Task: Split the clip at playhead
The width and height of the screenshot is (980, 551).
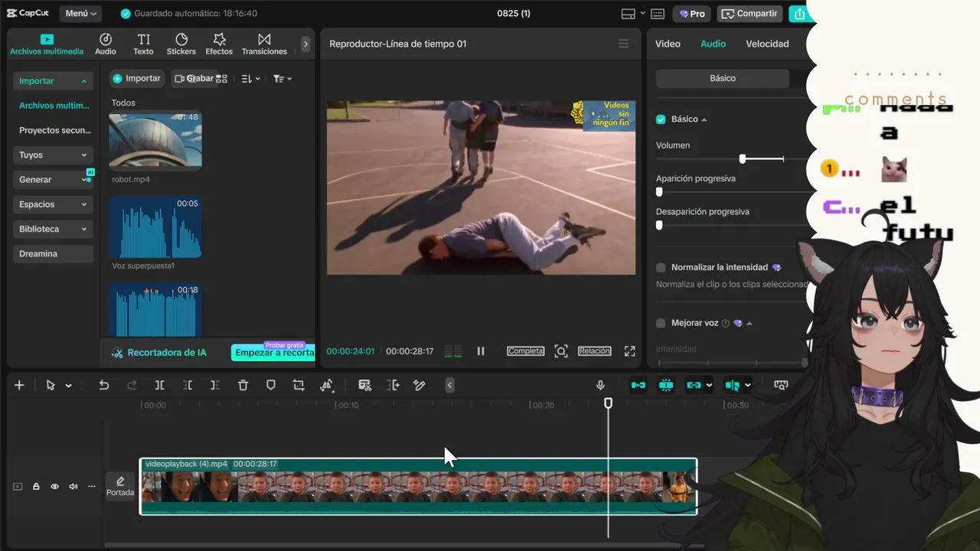Action: click(159, 385)
